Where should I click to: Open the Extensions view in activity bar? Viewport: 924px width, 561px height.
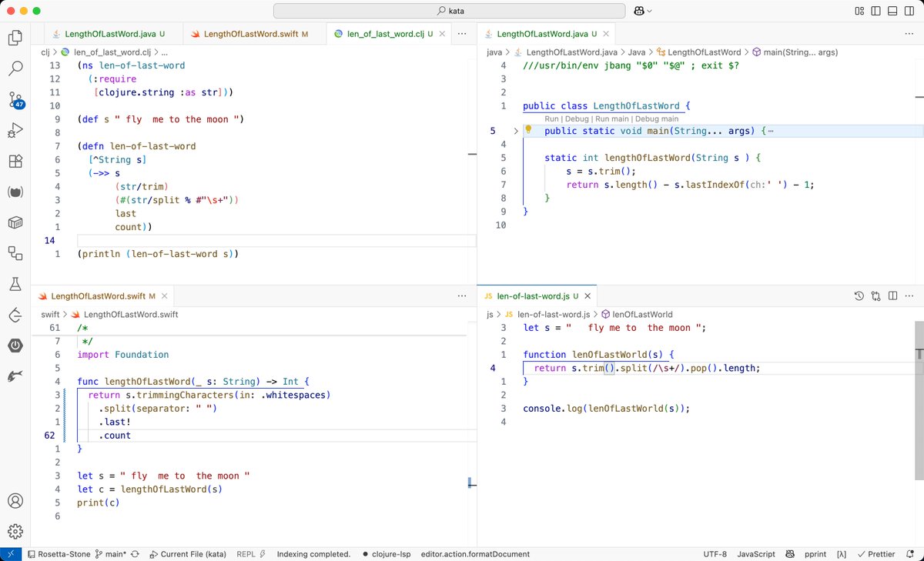pyautogui.click(x=15, y=162)
